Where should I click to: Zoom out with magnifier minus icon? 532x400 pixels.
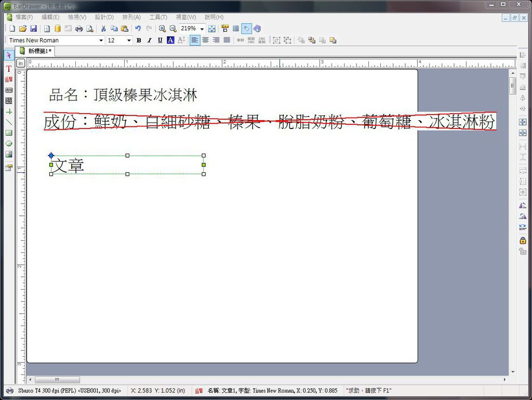click(173, 29)
